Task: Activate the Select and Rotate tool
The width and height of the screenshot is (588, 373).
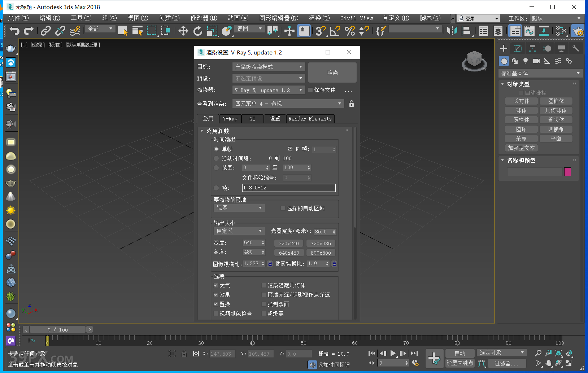Action: [197, 31]
